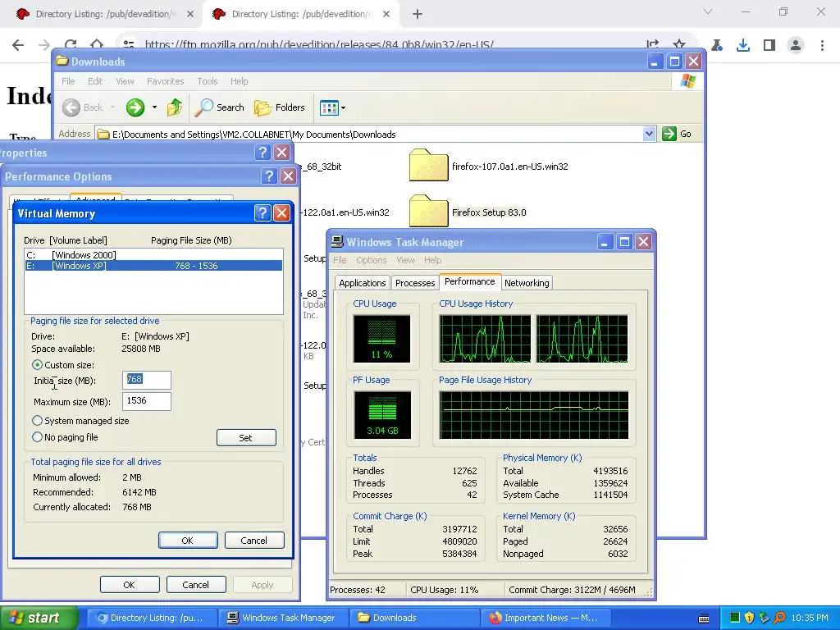Switch to first Directory Listing Chrome tab
The height and width of the screenshot is (630, 840).
pos(105,14)
